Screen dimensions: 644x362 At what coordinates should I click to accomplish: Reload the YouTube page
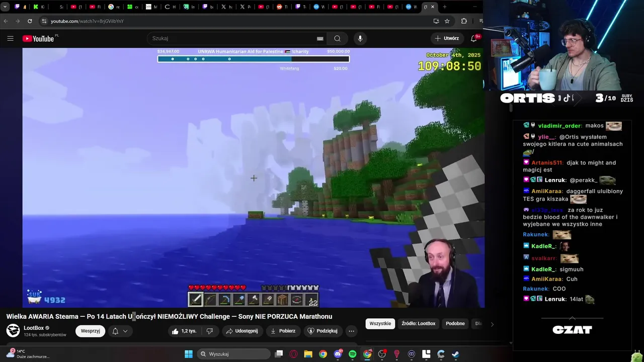30,21
